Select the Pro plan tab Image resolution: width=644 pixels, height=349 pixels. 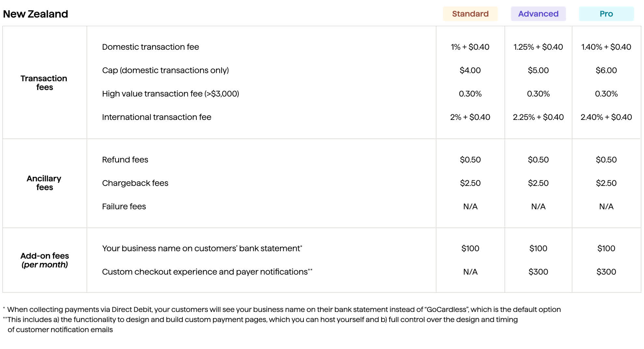point(606,14)
